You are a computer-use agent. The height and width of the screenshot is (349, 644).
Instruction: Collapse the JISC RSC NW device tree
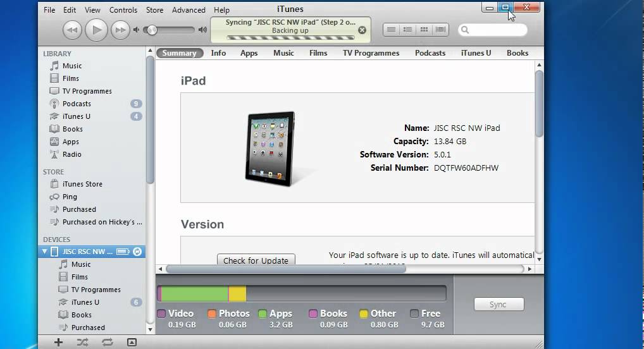45,251
